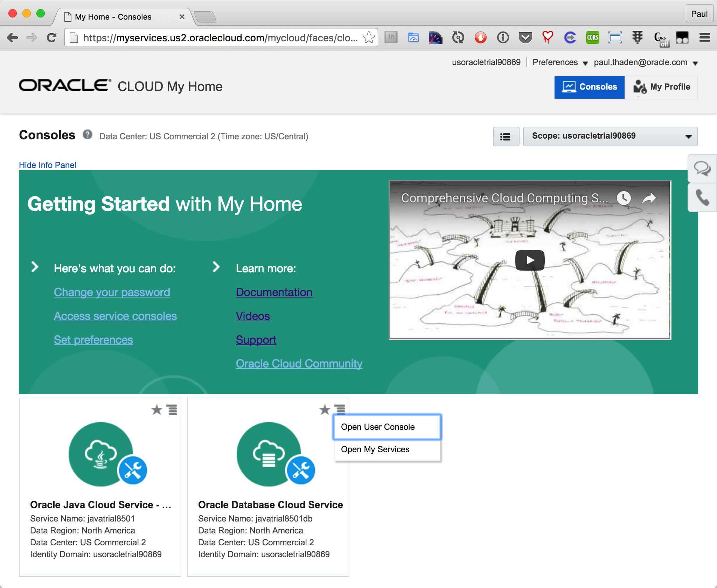
Task: Click the phone call icon
Action: tap(702, 197)
